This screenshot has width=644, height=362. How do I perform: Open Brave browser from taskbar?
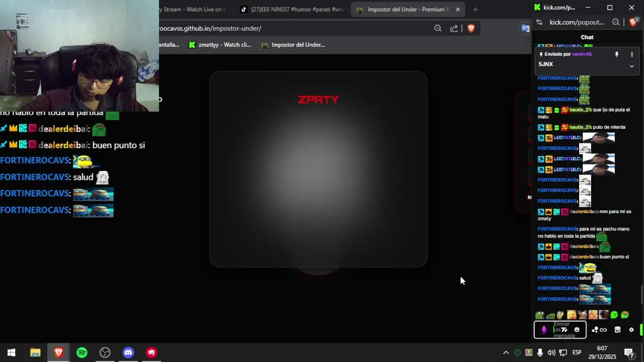pos(58,352)
